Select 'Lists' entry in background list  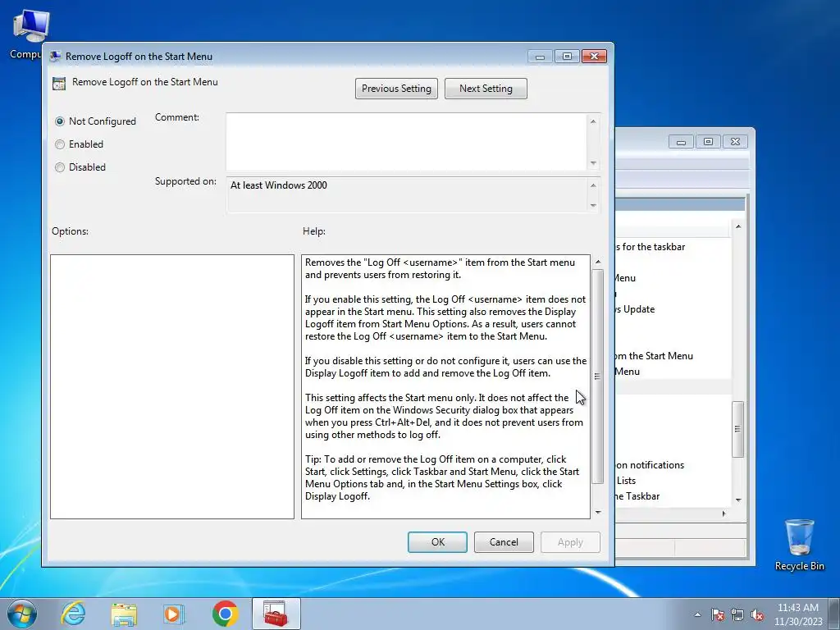click(x=626, y=481)
